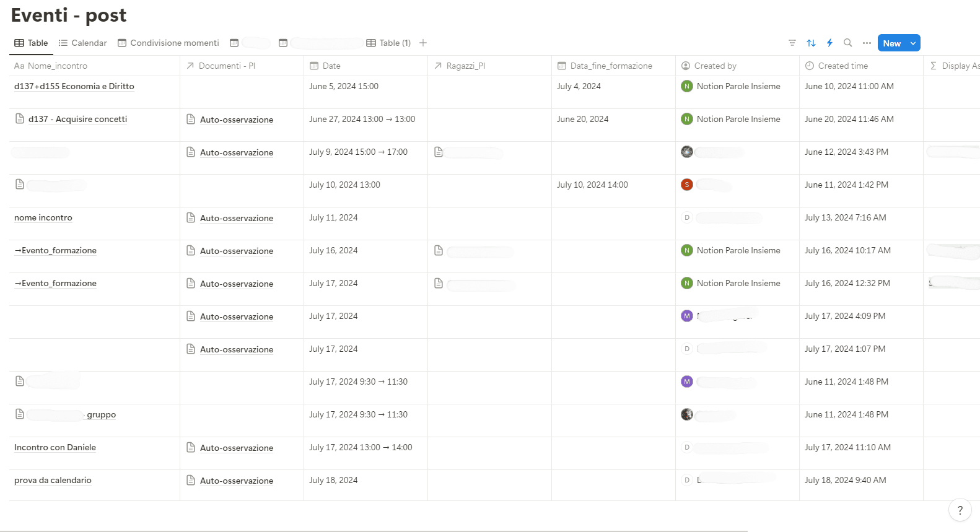This screenshot has height=532, width=980.
Task: Click the July 4, 2024 end date cell
Action: point(613,92)
